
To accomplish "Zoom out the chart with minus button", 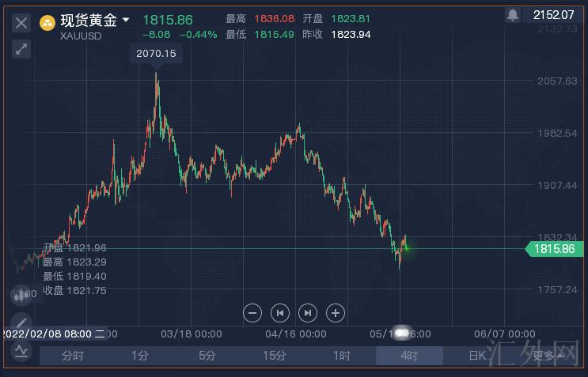I will pos(252,313).
